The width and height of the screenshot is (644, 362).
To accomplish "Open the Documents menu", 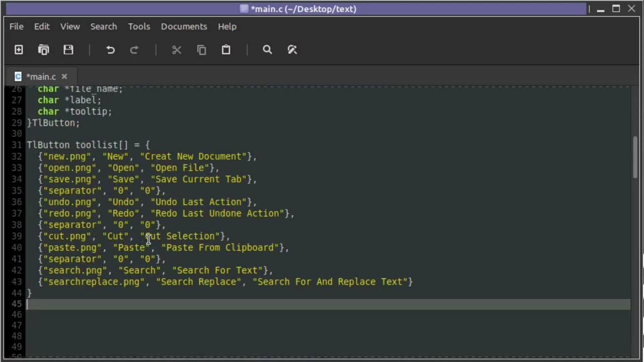I will (184, 26).
